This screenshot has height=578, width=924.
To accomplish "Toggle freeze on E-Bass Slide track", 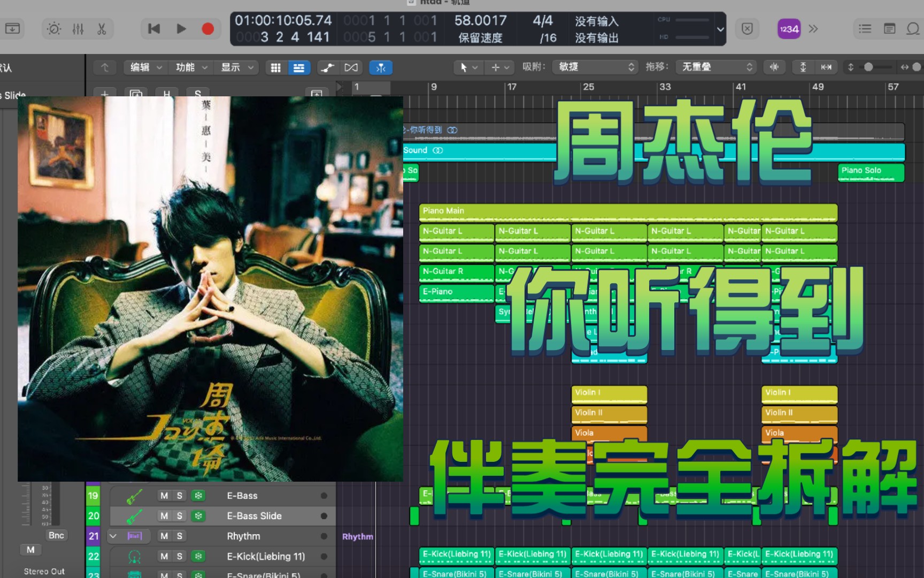I will point(198,516).
